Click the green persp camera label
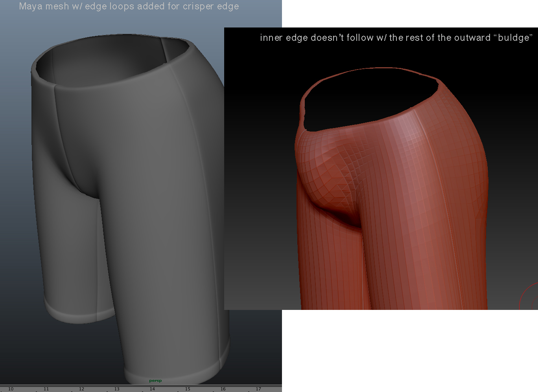This screenshot has height=392, width=538. click(x=155, y=381)
